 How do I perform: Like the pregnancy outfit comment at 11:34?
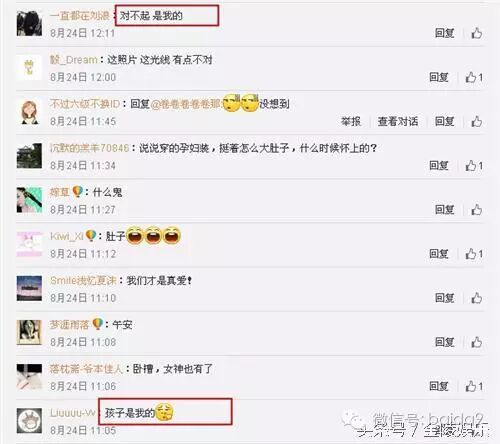pyautogui.click(x=474, y=166)
